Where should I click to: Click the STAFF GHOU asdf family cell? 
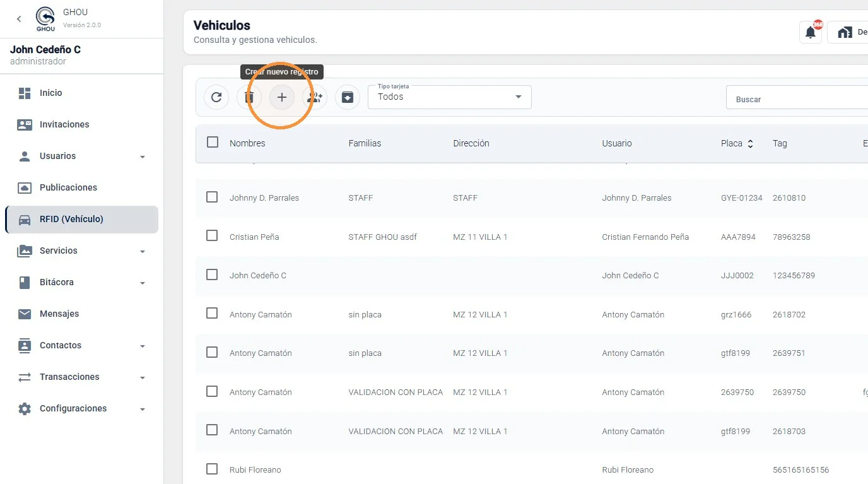[383, 237]
